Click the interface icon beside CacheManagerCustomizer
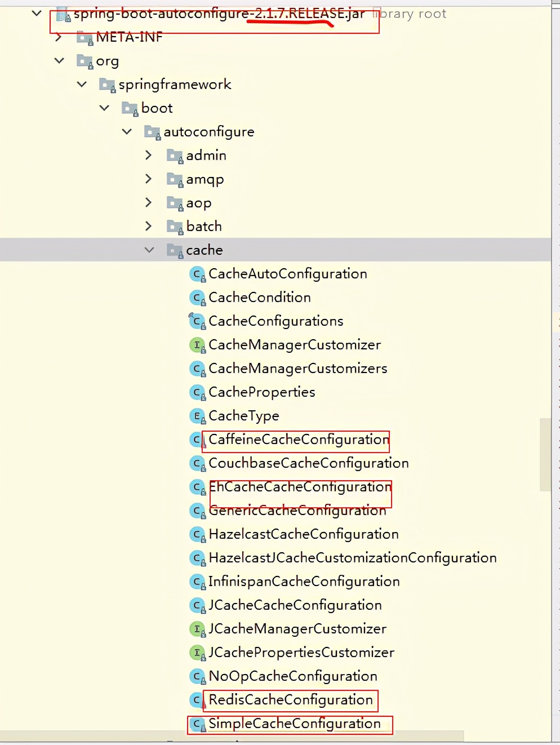 click(x=198, y=345)
